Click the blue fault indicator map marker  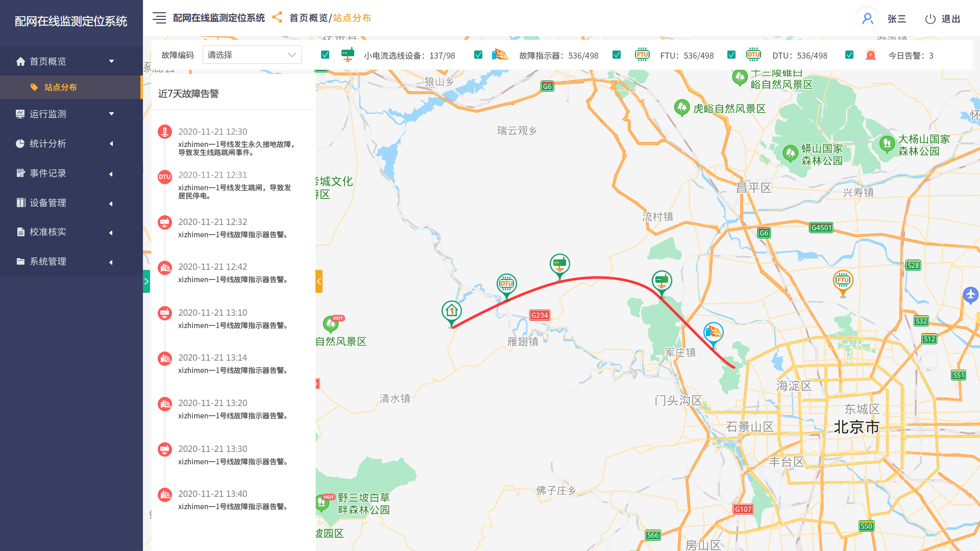[x=713, y=333]
